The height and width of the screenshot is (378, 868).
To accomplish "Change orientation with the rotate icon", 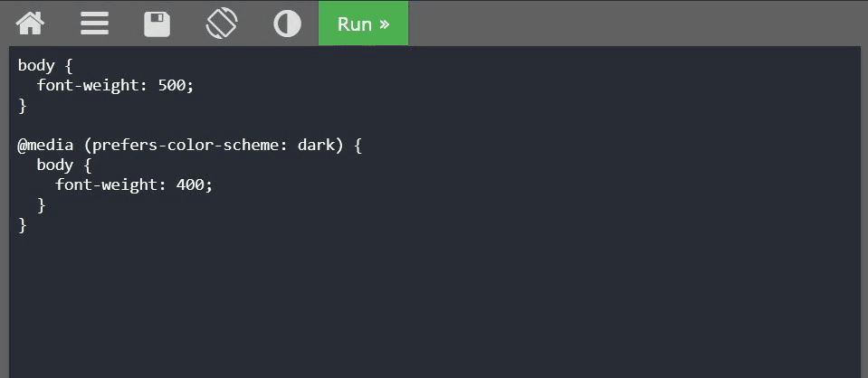I will (222, 24).
